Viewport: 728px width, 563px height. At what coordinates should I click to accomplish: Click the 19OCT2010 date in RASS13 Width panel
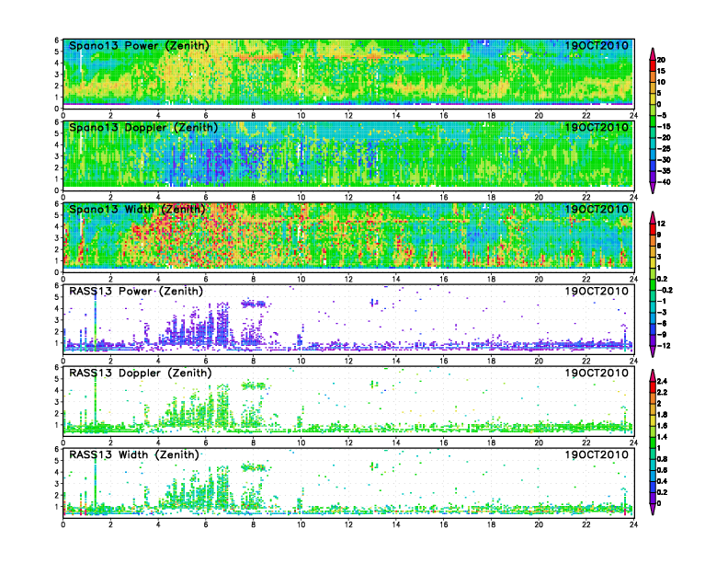point(597,454)
